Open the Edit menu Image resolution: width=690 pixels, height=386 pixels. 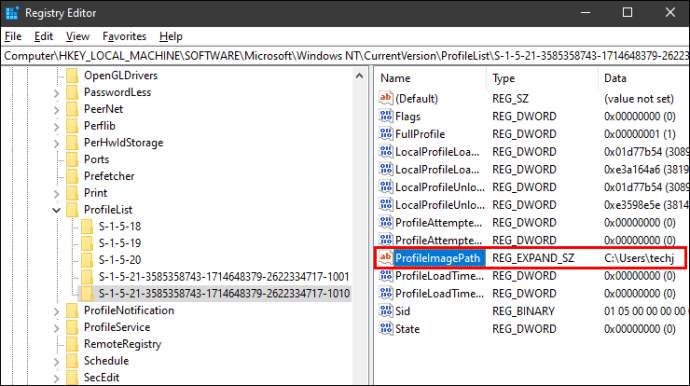(44, 37)
